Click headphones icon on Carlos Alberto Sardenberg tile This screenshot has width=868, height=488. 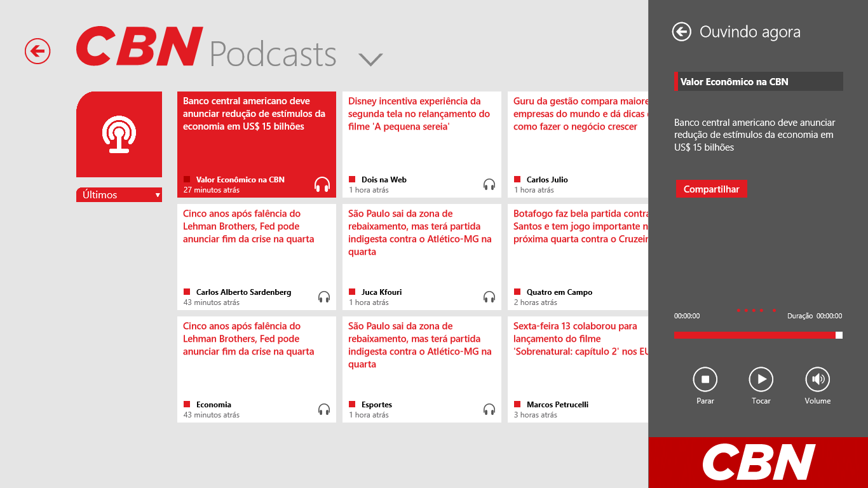[323, 297]
